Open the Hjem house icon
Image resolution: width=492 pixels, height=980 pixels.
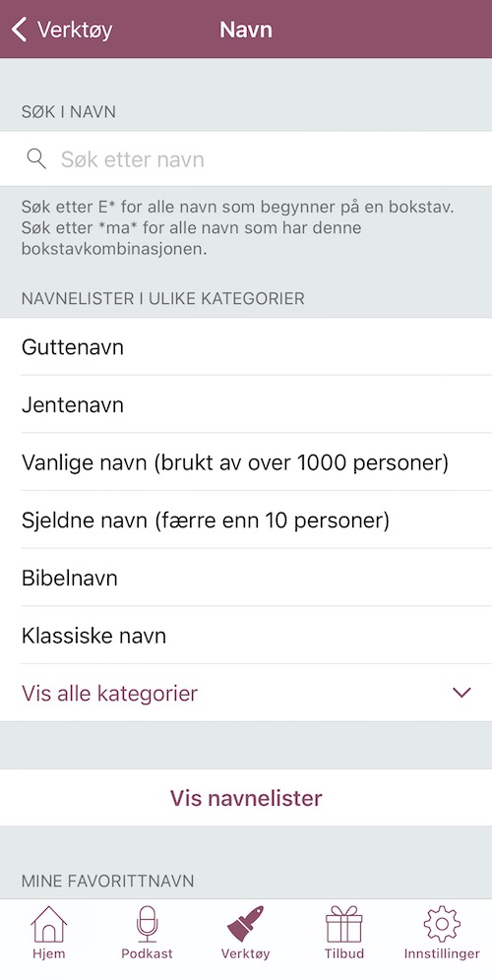click(49, 924)
